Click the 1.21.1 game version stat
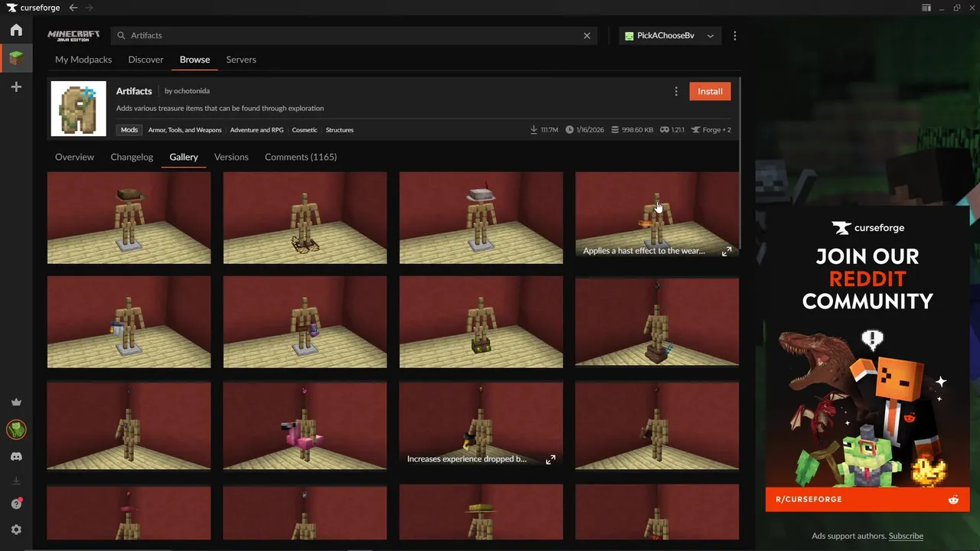Screen dimensions: 980x551 [672, 130]
